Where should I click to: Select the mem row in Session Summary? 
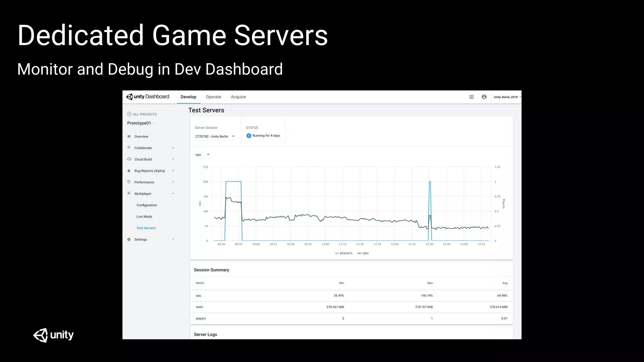coord(352,307)
